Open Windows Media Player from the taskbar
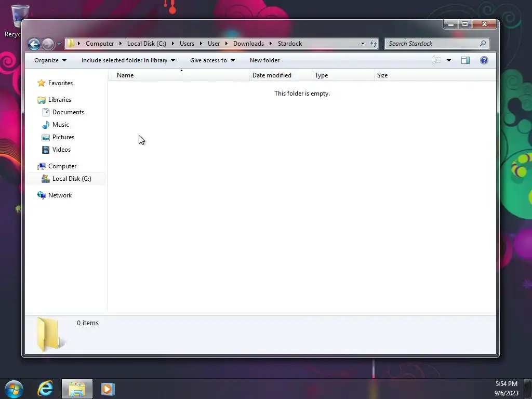Screen dimensions: 532x399 108,389
